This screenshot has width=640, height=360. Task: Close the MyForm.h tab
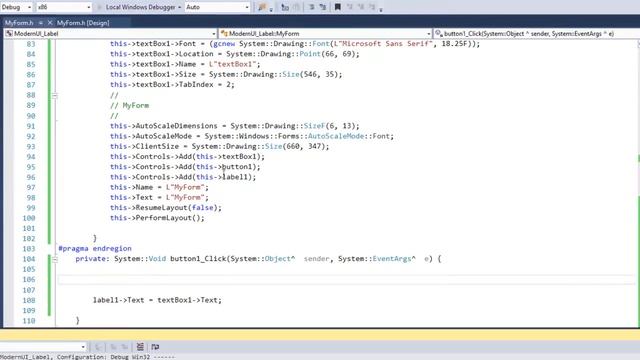50,23
